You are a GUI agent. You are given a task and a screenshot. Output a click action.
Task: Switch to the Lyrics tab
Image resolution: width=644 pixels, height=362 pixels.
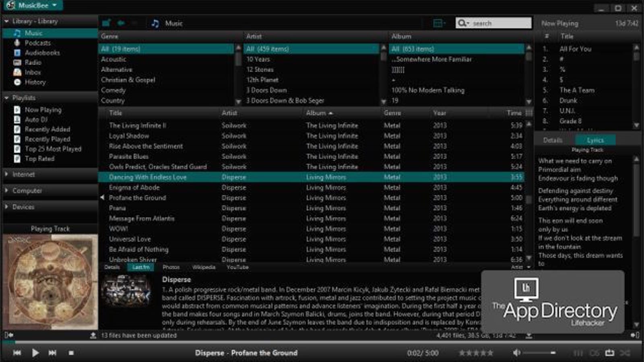pos(595,140)
